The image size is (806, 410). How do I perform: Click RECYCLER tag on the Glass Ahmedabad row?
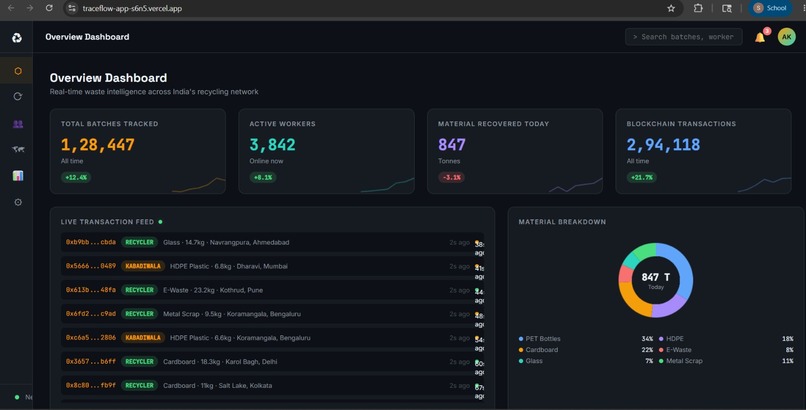click(x=139, y=242)
